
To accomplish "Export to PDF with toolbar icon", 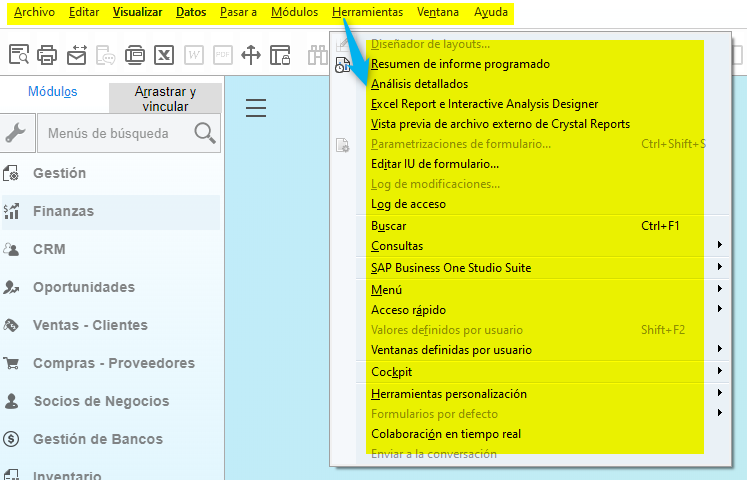I will click(x=222, y=55).
